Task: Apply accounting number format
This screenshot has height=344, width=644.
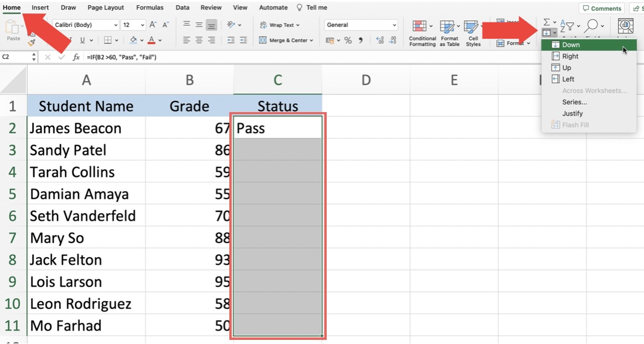Action: [330, 41]
